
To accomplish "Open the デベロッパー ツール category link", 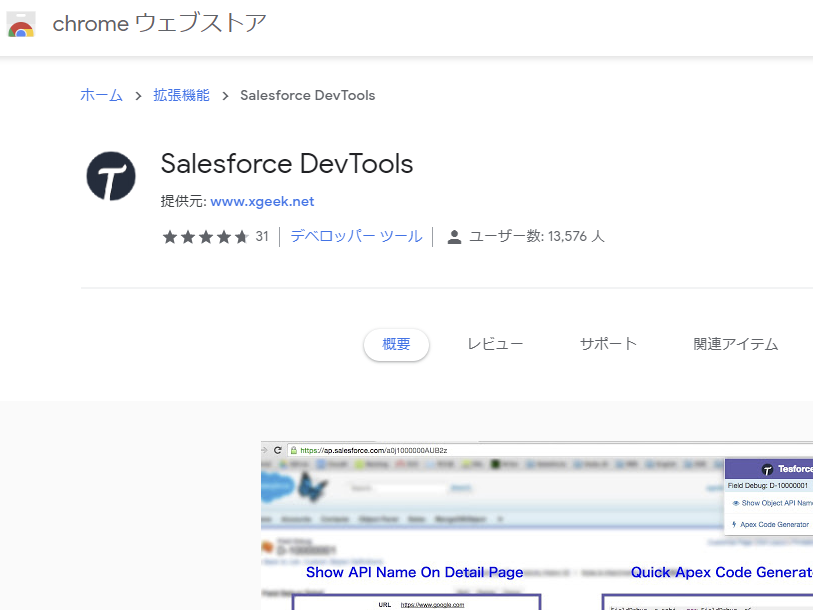I will [x=356, y=237].
